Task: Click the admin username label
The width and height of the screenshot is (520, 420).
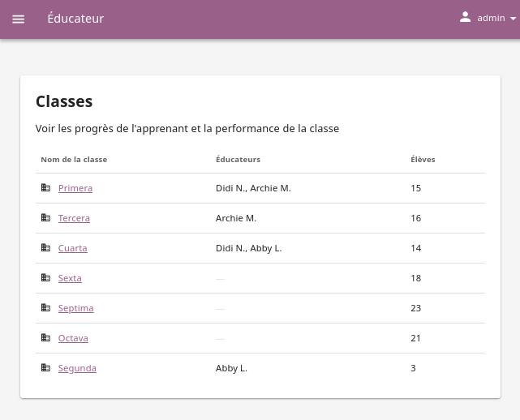Action: pos(491,18)
